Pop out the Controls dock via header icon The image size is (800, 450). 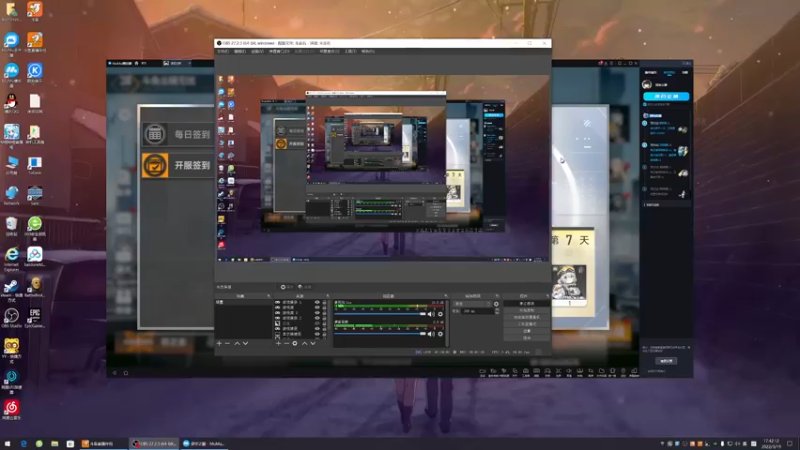[547, 296]
